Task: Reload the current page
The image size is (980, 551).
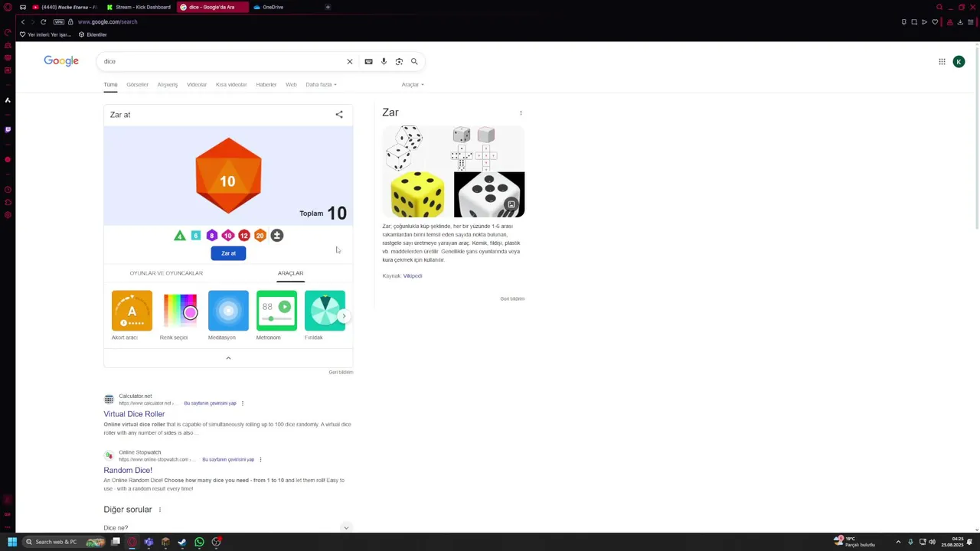Action: pyautogui.click(x=43, y=21)
